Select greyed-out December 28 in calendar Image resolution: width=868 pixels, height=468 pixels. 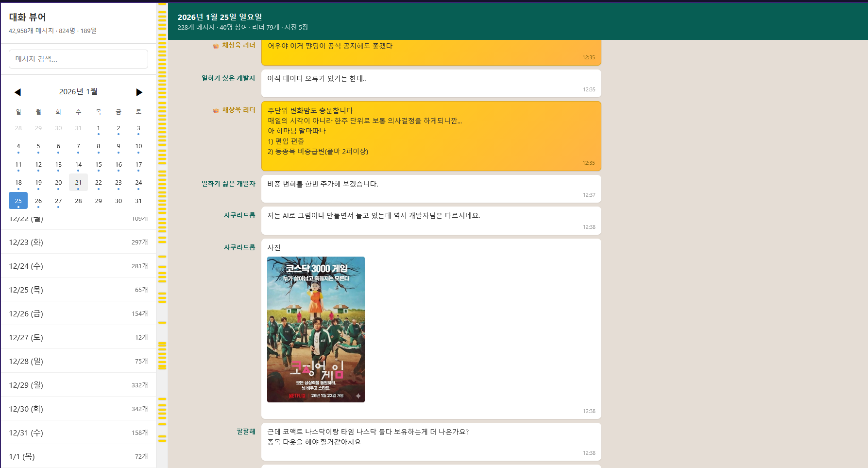[x=18, y=128]
